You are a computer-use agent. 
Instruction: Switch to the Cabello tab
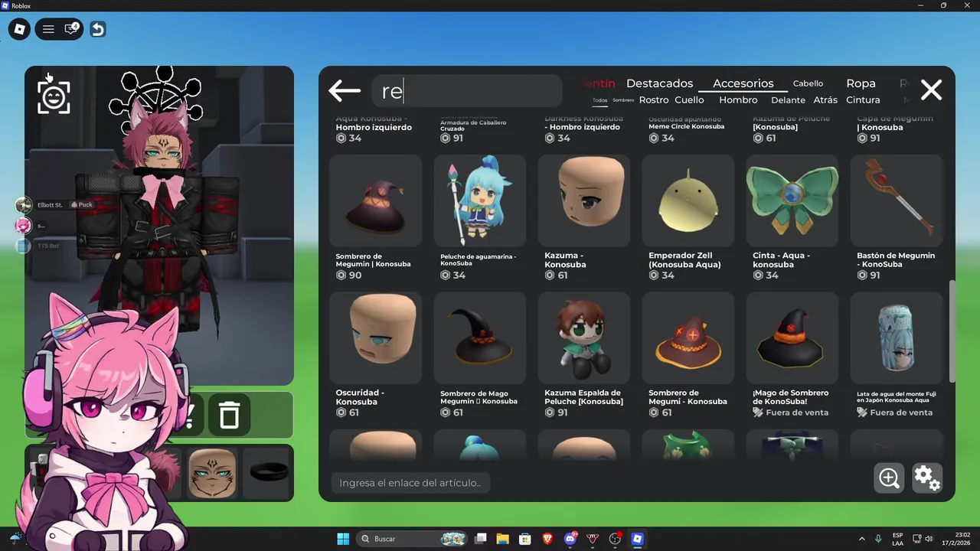click(808, 83)
